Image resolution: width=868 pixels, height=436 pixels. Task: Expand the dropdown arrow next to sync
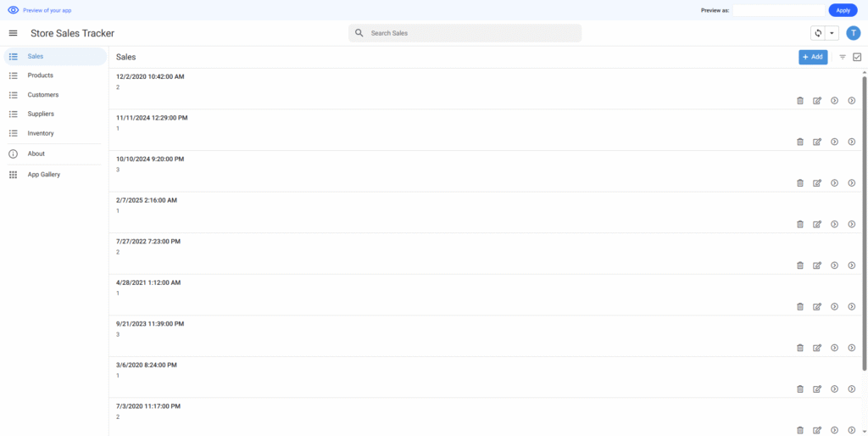coord(832,33)
